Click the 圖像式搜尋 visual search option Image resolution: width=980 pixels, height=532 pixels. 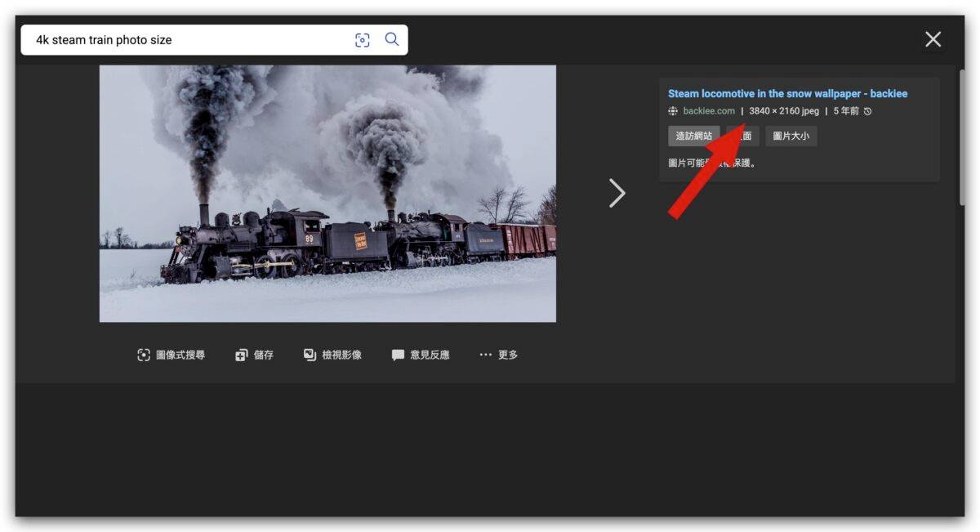(x=171, y=355)
